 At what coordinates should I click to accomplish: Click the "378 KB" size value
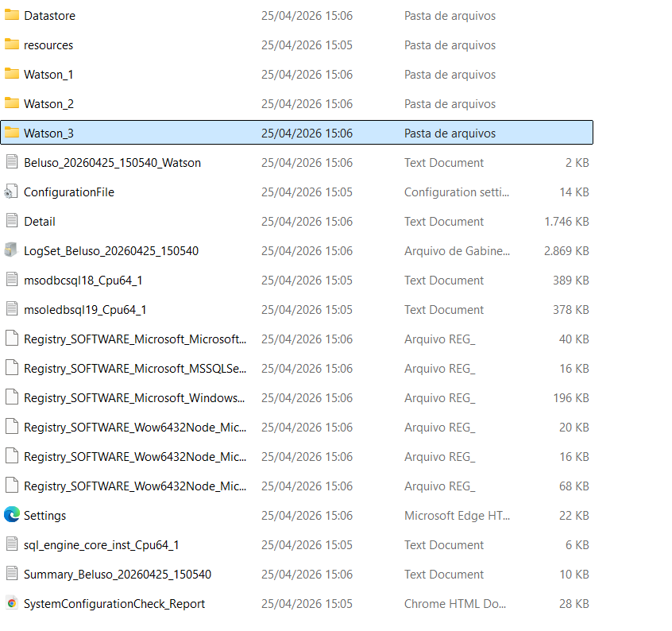pyautogui.click(x=571, y=310)
